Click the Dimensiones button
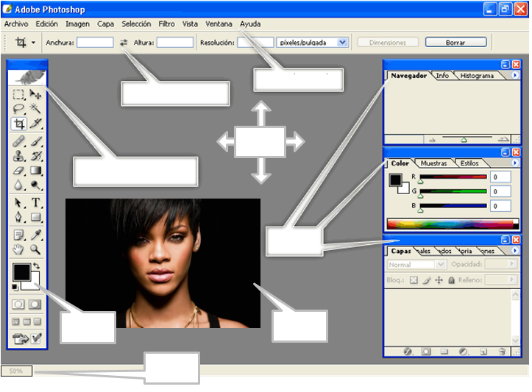The image size is (532, 392). point(388,43)
